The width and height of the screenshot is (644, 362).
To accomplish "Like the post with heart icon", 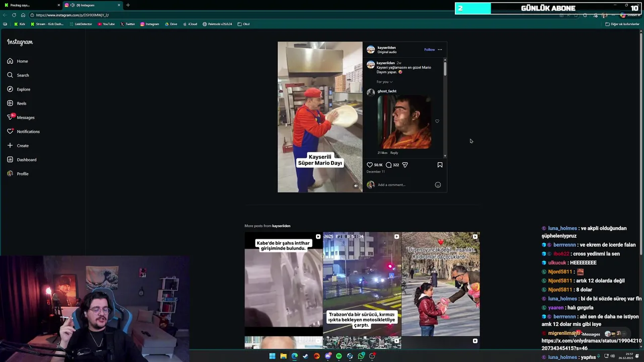I will tap(370, 165).
